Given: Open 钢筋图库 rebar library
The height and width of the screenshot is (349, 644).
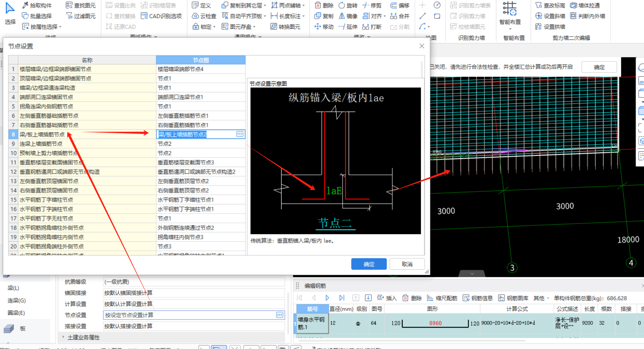Looking at the screenshot, I should coord(513,298).
